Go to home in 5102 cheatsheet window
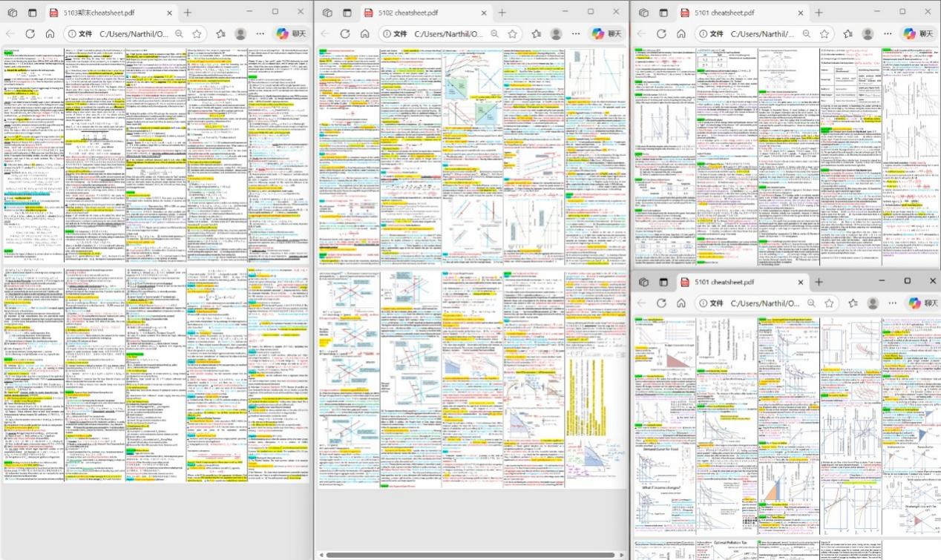This screenshot has width=941, height=560. click(x=365, y=34)
